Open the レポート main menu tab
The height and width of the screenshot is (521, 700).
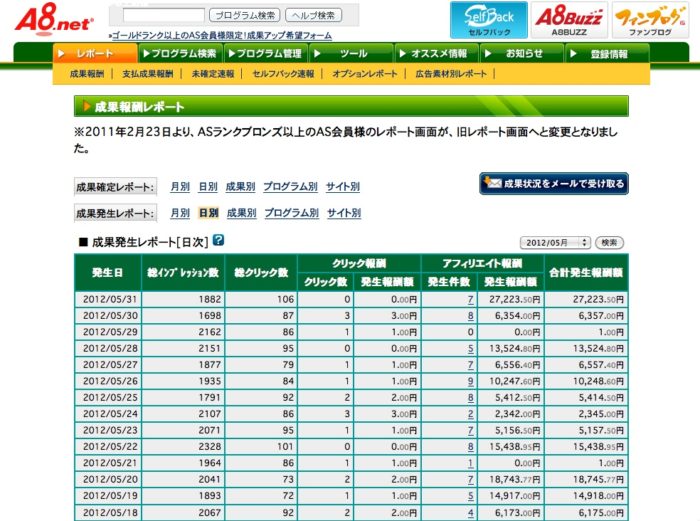[x=96, y=53]
